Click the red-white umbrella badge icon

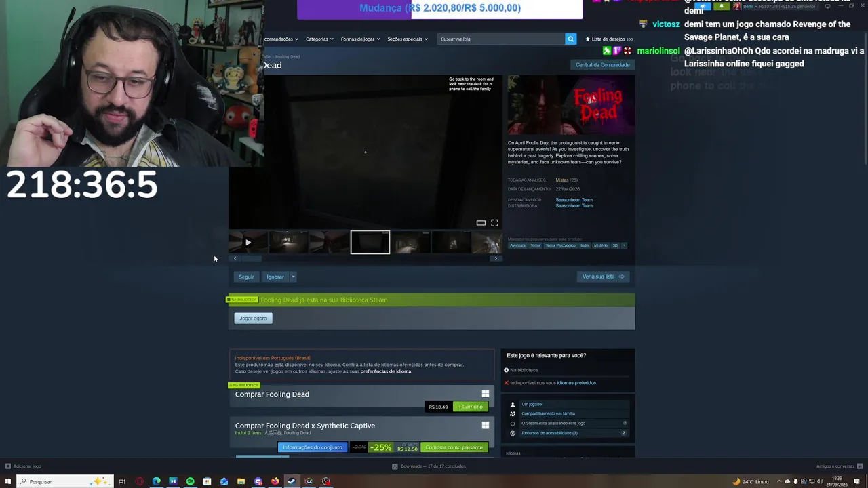tap(627, 51)
